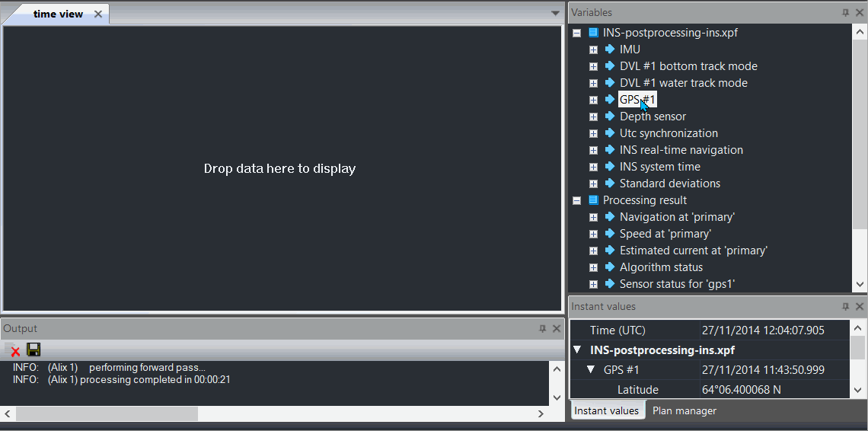The image size is (868, 431).
Task: Collapse the INS-postprocessing-ins.xpf root node
Action: [576, 33]
